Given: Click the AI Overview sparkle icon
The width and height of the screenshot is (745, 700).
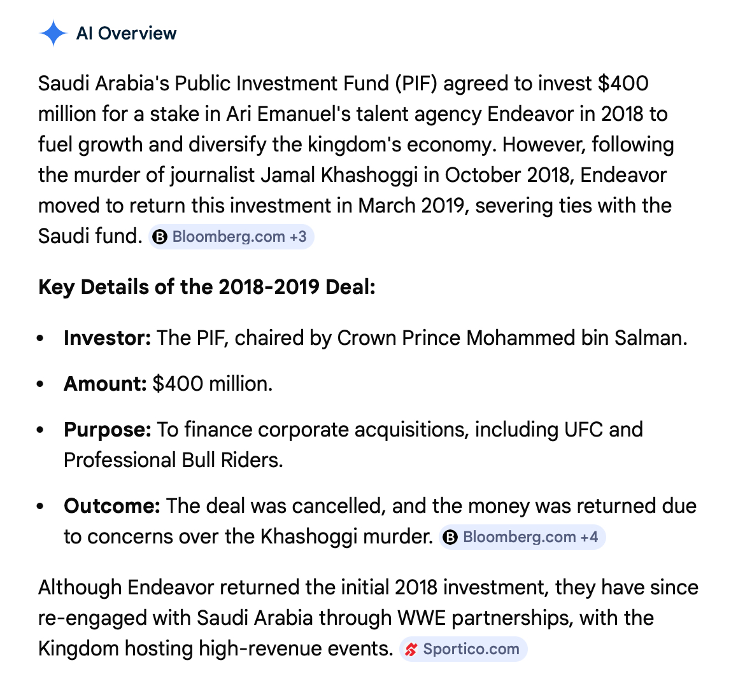Looking at the screenshot, I should [x=53, y=33].
